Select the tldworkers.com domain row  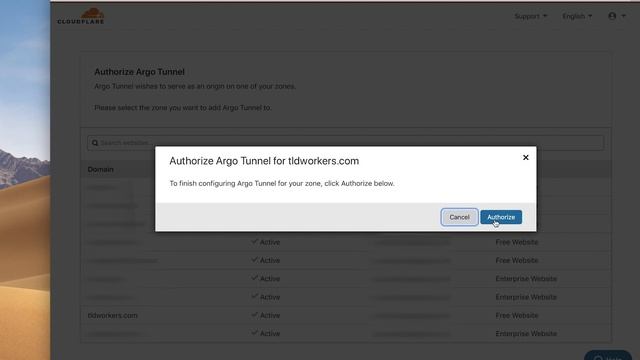(345, 316)
